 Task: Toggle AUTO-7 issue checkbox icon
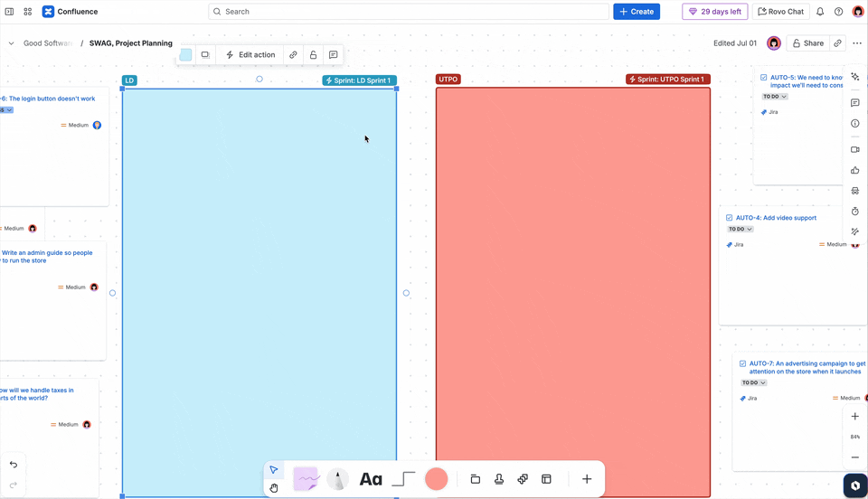(743, 364)
